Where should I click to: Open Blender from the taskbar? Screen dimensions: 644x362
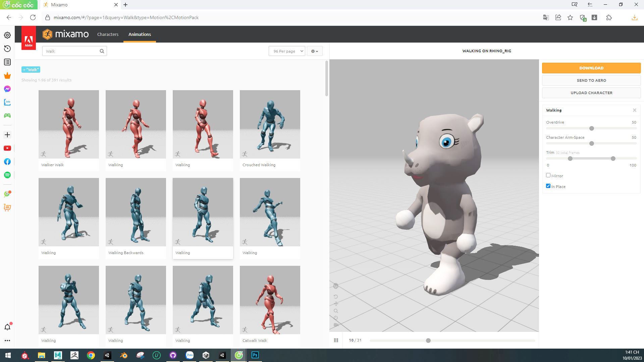124,355
